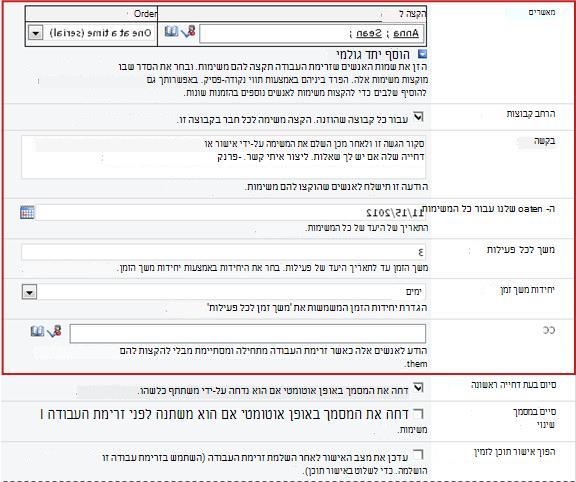
Task: Click the משך לכל פעילות duration label
Action: point(521,250)
